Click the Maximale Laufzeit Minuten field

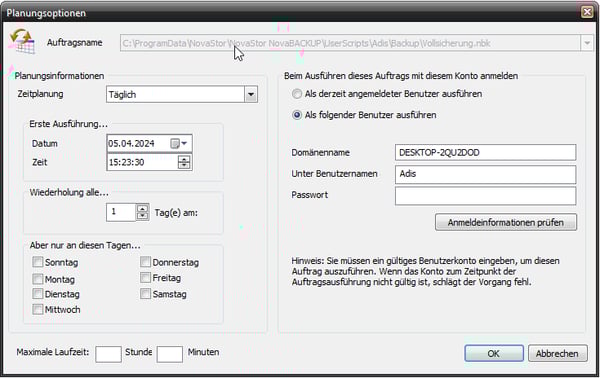[170, 354]
